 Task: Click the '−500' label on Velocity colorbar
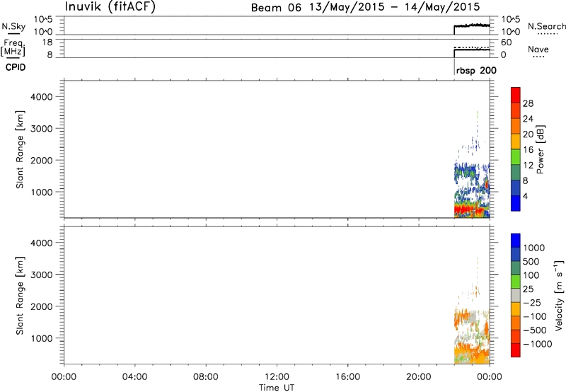click(x=535, y=330)
